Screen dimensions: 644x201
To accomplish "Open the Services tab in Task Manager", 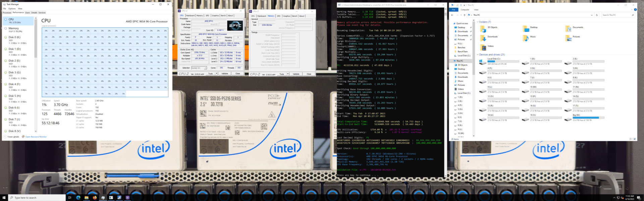I will coord(42,13).
